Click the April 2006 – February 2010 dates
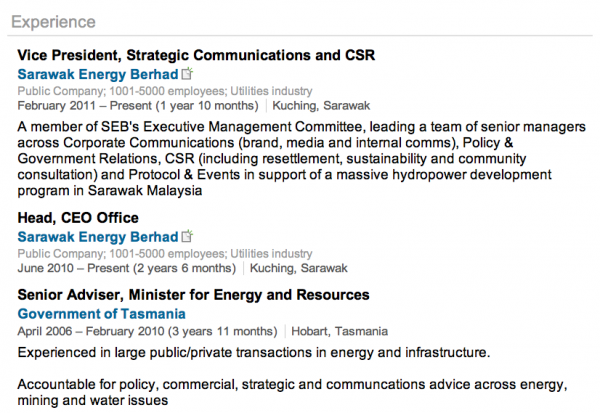600x413 pixels. [147, 331]
